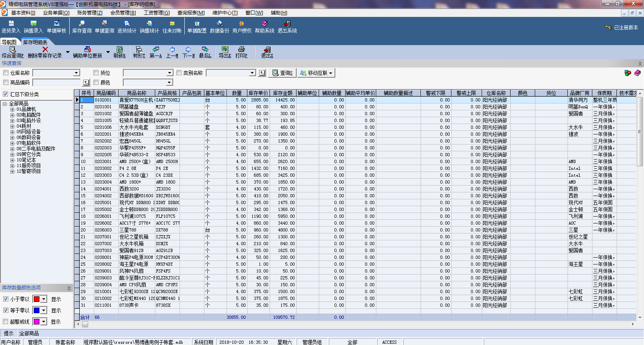Toggle 颜色 filter checkbox
This screenshot has width=644, height=345.
pyautogui.click(x=96, y=83)
